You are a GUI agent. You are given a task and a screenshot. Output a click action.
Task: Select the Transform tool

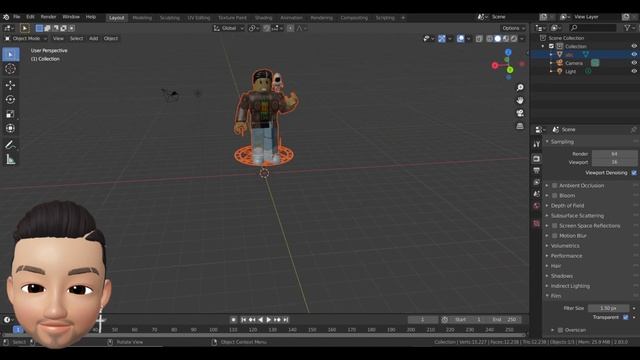[x=11, y=128]
